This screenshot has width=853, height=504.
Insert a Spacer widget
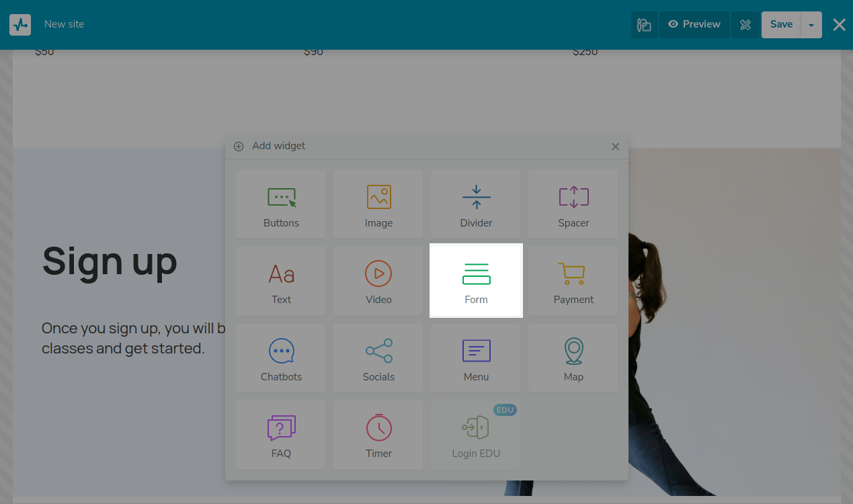[x=573, y=204]
